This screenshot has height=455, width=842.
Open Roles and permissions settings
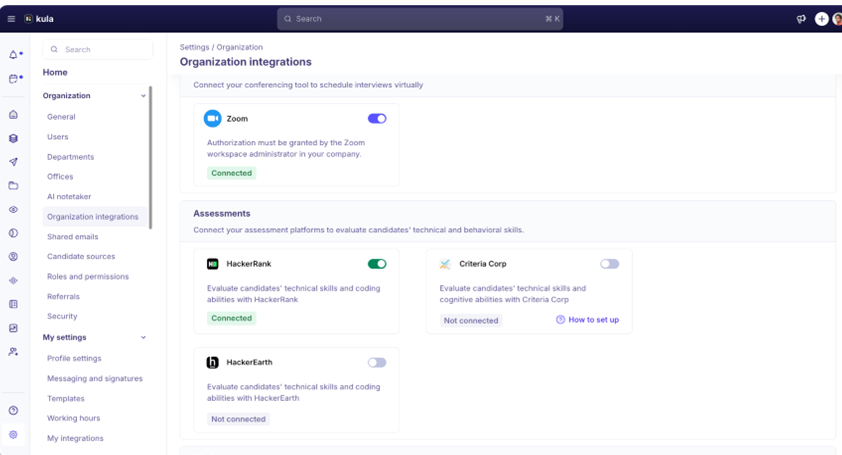[88, 276]
